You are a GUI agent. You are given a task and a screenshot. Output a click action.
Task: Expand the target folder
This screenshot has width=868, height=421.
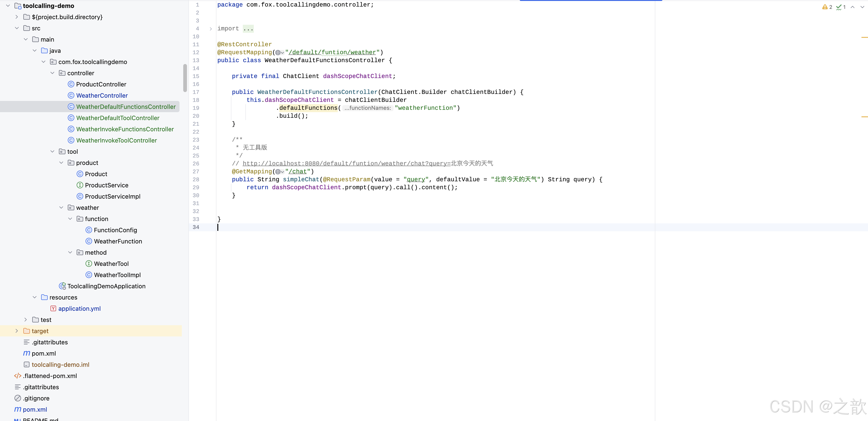pos(17,331)
